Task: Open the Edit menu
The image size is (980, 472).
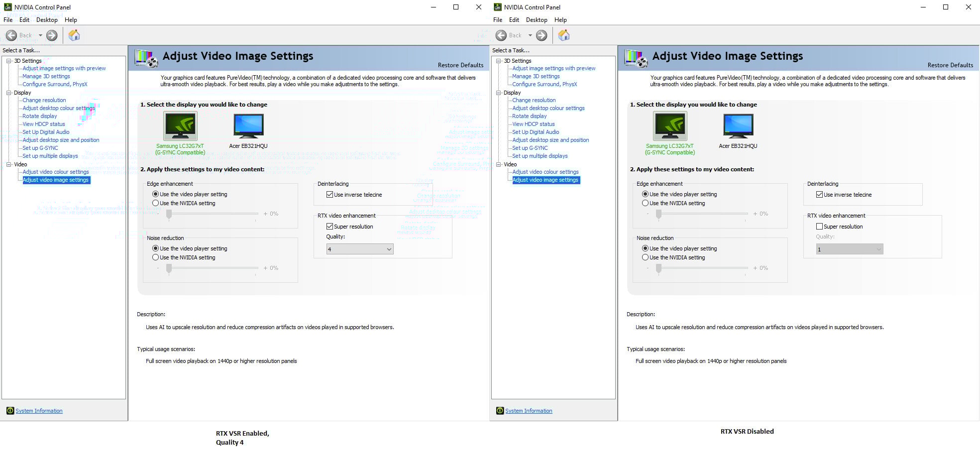Action: pyautogui.click(x=23, y=19)
